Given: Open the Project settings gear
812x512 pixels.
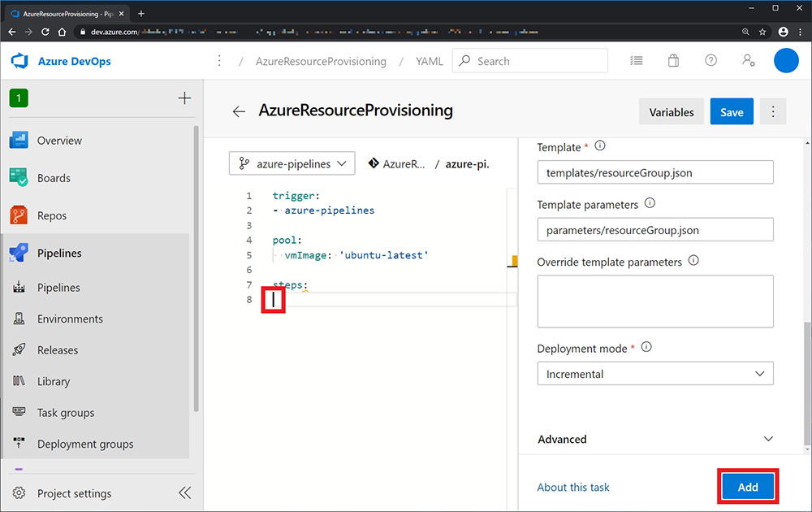Looking at the screenshot, I should [19, 492].
